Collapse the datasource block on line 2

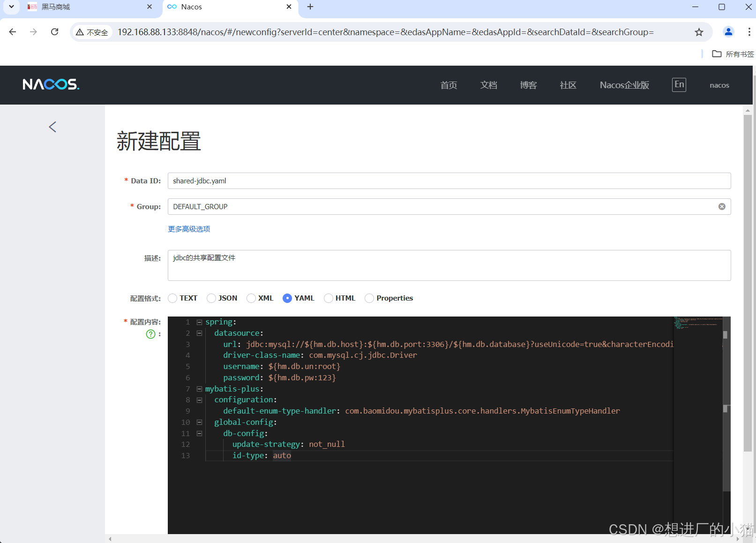tap(199, 333)
